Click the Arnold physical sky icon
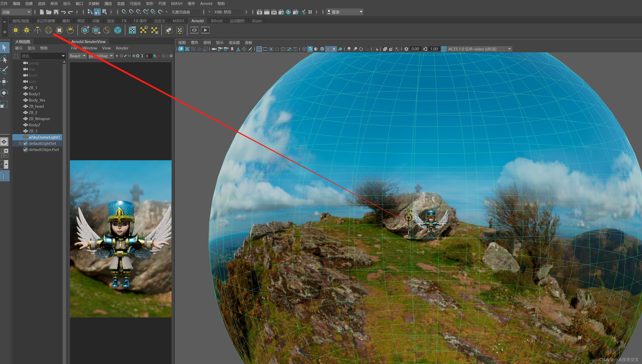642x364 pixels. (x=70, y=30)
